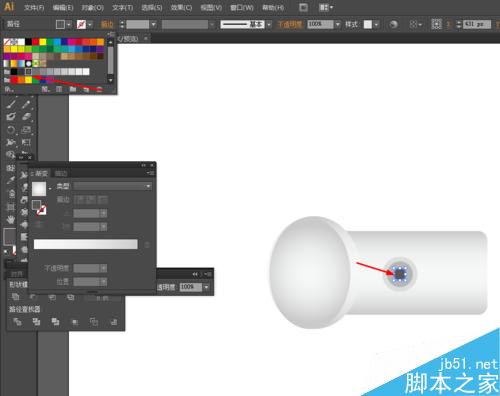Viewport: 500px width, 396px height.
Task: Select the Paintbrush tool
Action: [x=11, y=104]
